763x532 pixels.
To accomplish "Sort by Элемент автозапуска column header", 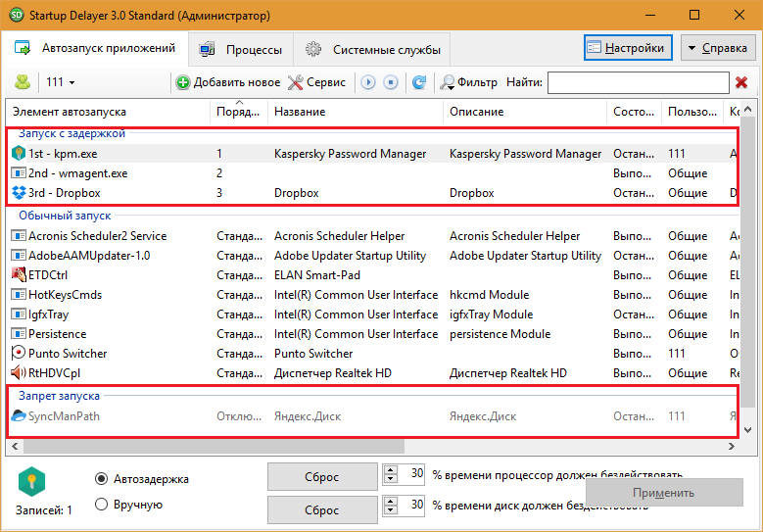I will (x=108, y=112).
